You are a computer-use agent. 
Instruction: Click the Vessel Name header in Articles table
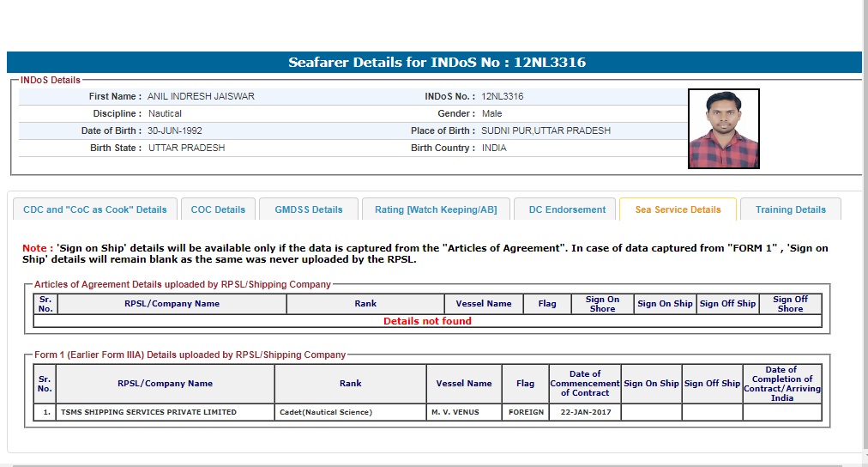point(484,304)
